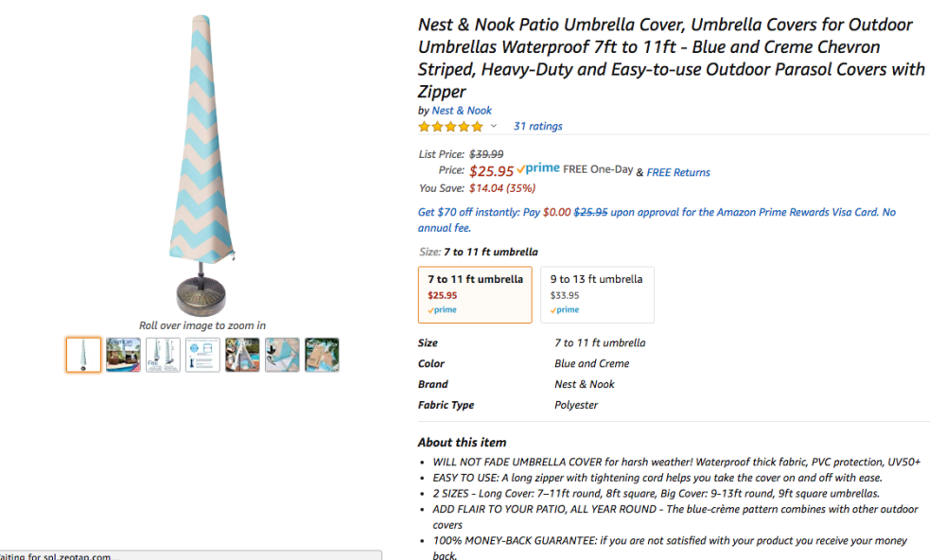The image size is (946, 560).
Task: Click the $25.95 price text
Action: 491,171
